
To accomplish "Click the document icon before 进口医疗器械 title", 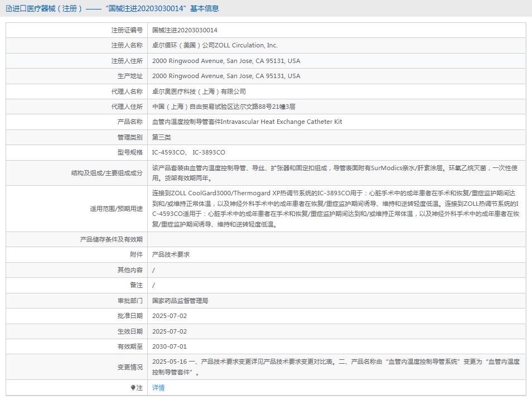I will (x=8, y=8).
